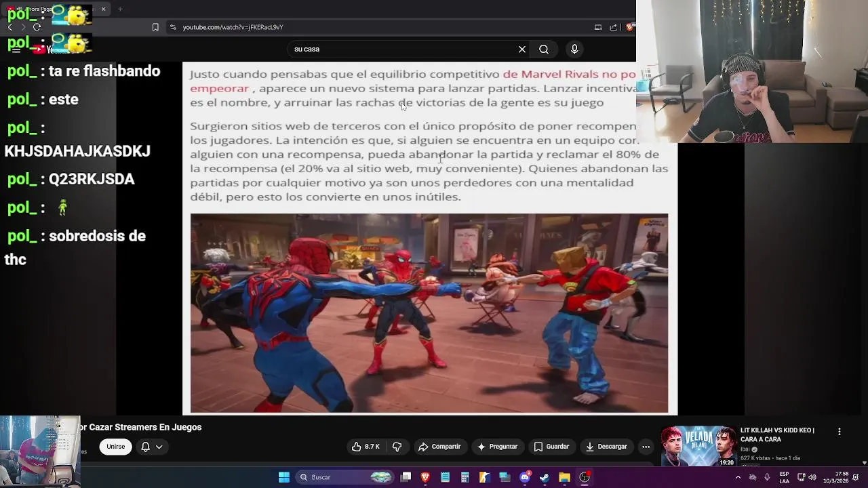
Task: Reload the page with the refresh icon
Action: point(37,27)
